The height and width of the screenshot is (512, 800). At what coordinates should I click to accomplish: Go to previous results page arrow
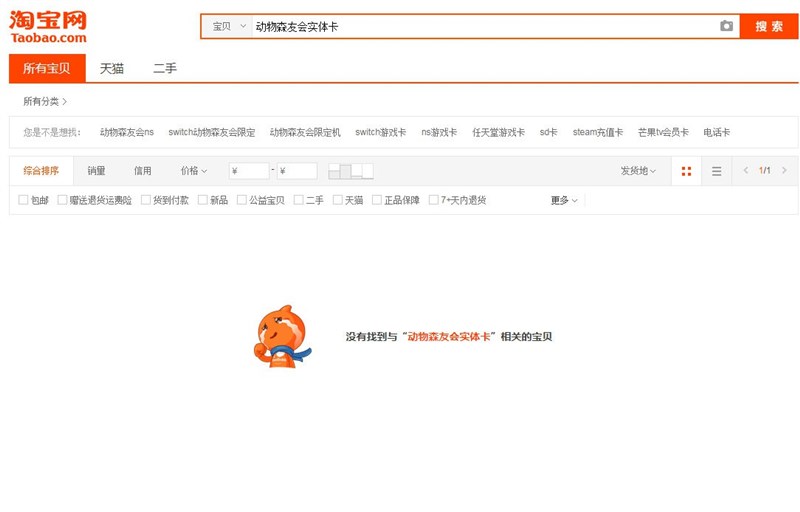[746, 170]
